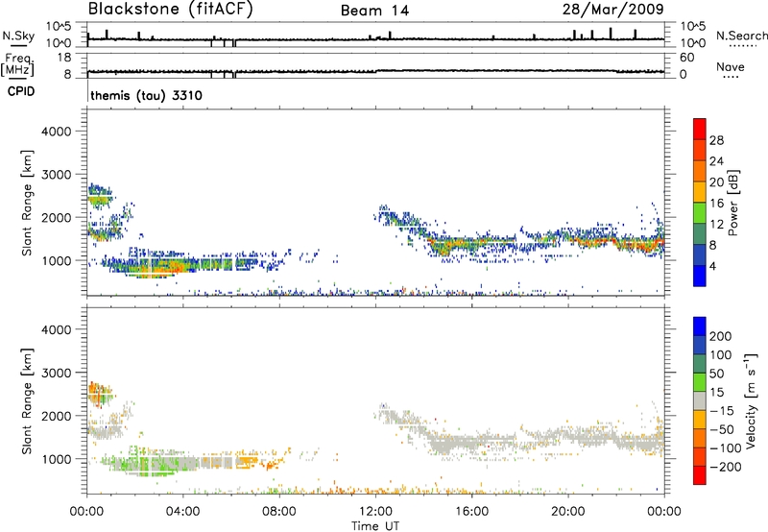The width and height of the screenshot is (768, 532).
Task: Click the Beam 14 label
Action: point(374,11)
